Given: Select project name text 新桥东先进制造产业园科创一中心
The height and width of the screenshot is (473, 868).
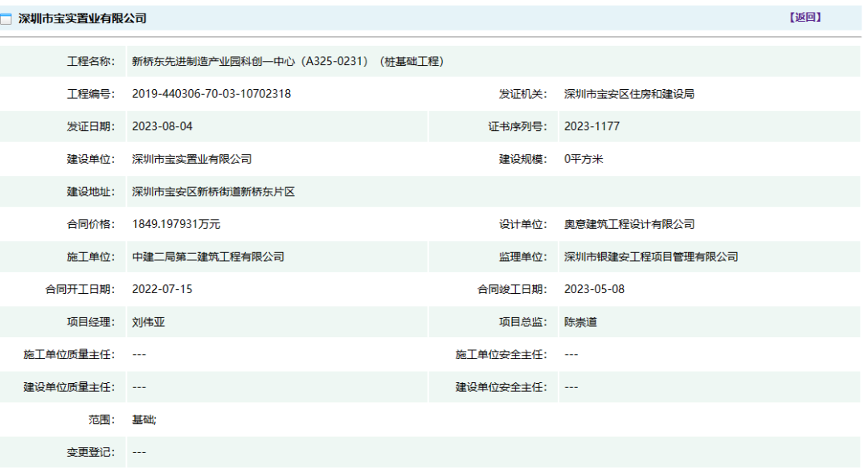Looking at the screenshot, I should tap(213, 61).
